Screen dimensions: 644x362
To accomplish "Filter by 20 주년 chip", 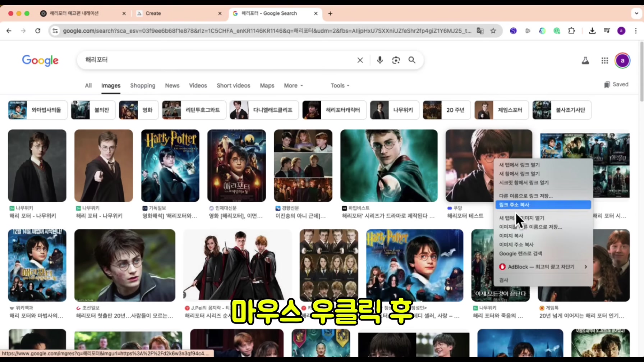I will [447, 110].
